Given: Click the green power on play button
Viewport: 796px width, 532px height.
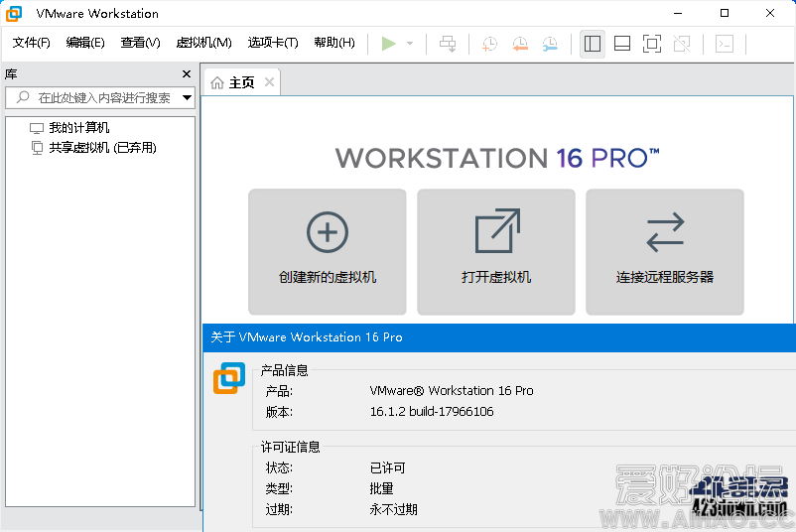Looking at the screenshot, I should click(x=388, y=44).
